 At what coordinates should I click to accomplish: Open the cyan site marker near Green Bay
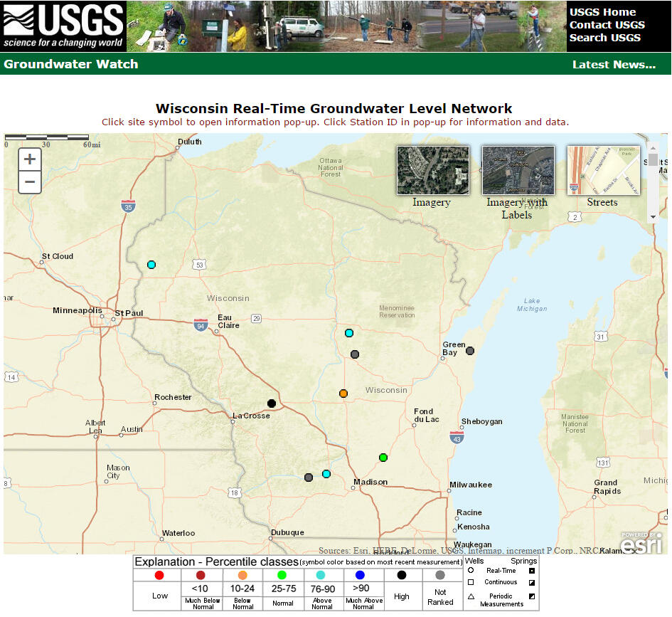pos(349,332)
